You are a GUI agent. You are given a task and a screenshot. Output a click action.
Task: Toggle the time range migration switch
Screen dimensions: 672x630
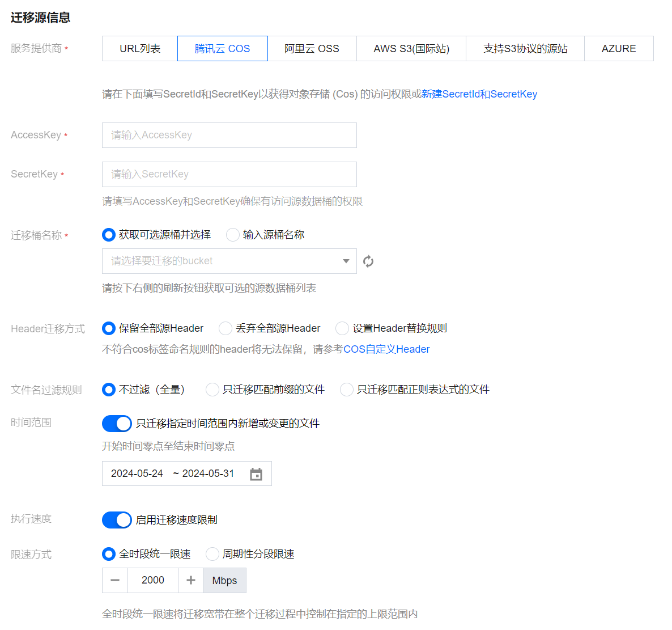point(117,424)
